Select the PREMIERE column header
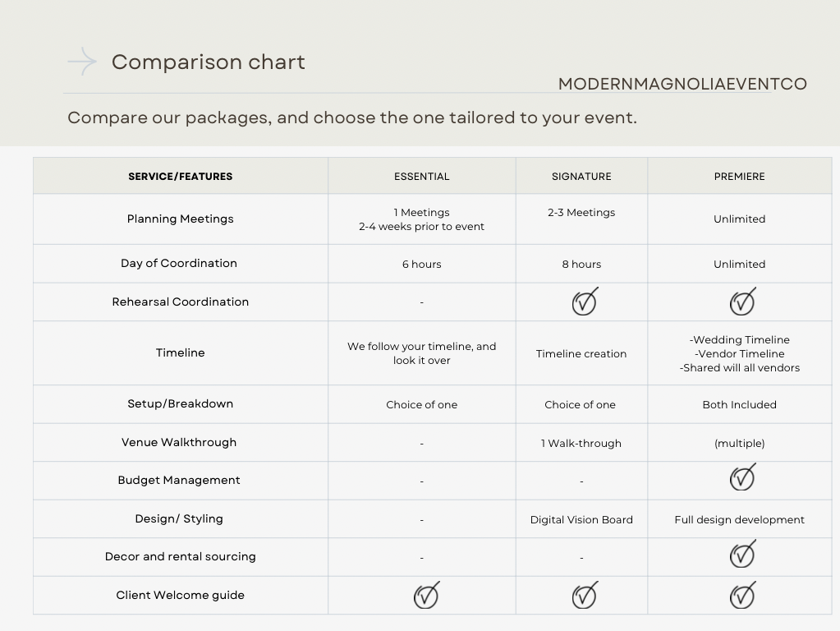This screenshot has height=631, width=840. [739, 177]
